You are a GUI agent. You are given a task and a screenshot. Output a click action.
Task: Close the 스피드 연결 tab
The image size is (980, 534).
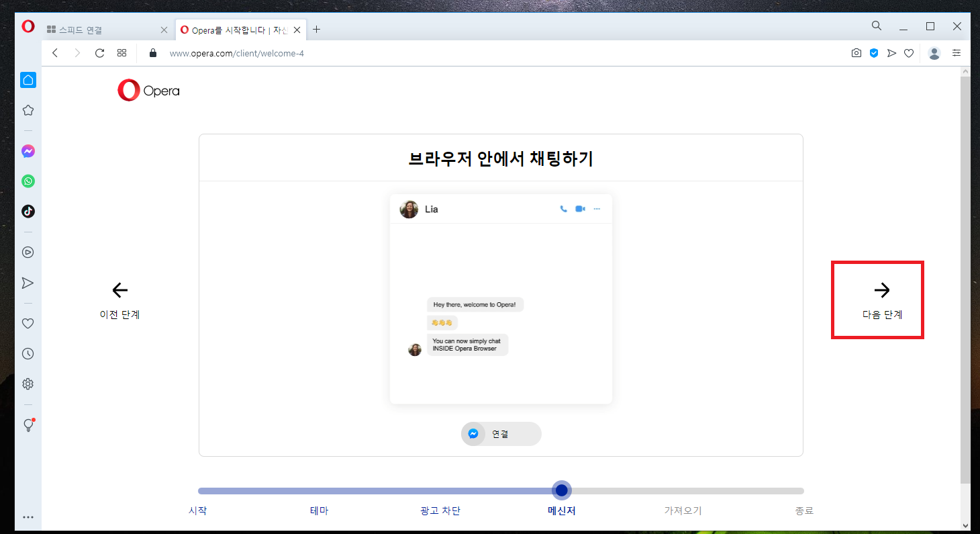pyautogui.click(x=164, y=30)
